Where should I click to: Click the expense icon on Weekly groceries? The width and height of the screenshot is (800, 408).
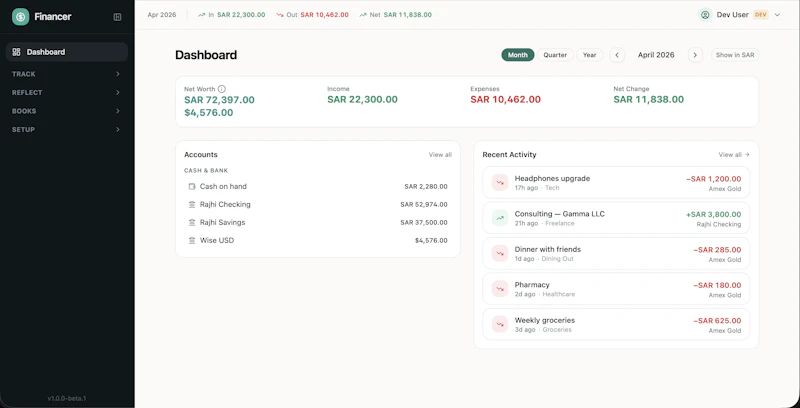500,324
